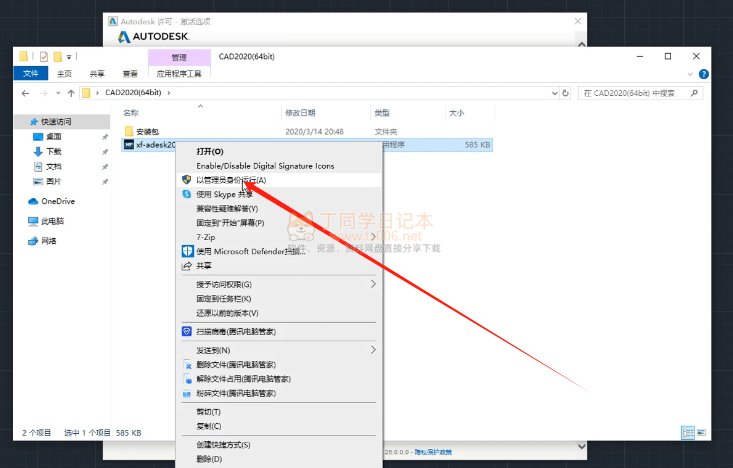Click the CAD2020(64bit) breadcrumb in address bar

(x=133, y=93)
